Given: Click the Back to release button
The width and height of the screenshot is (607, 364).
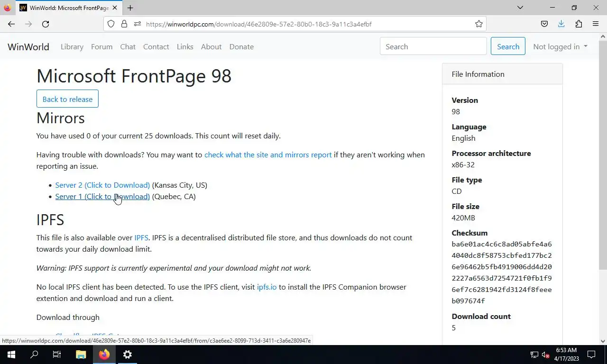Looking at the screenshot, I should click(67, 99).
